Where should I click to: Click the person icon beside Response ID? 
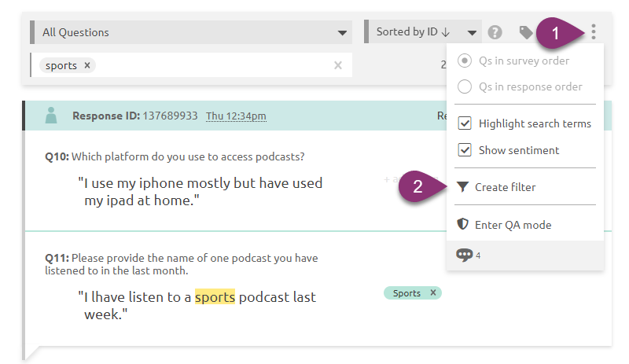tap(51, 116)
